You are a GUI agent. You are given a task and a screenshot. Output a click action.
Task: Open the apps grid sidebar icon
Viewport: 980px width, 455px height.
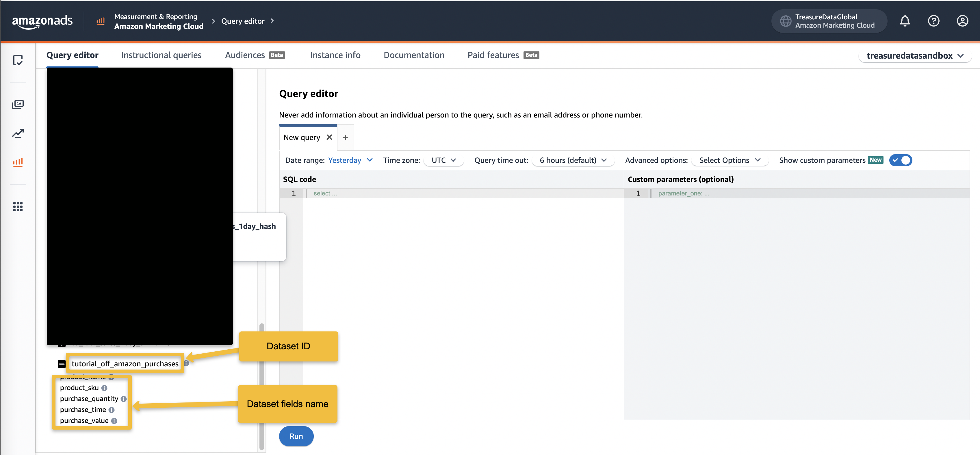[x=18, y=206]
